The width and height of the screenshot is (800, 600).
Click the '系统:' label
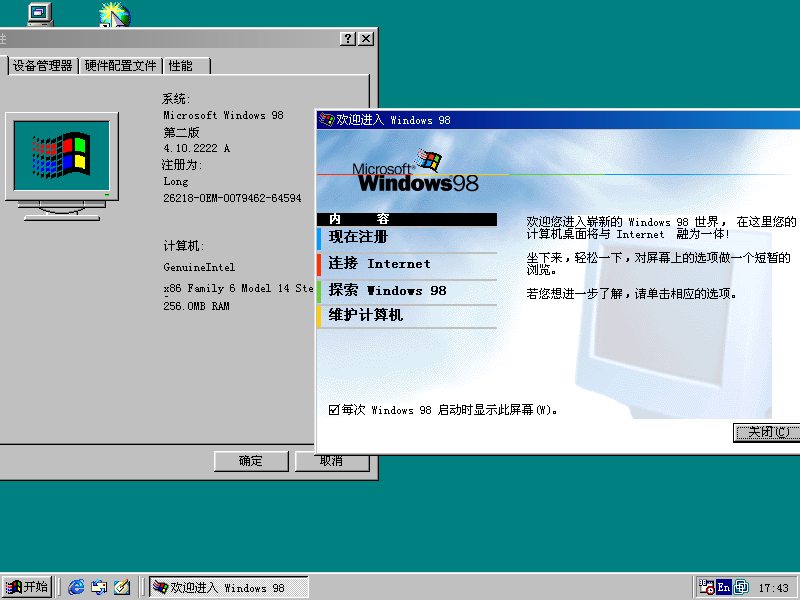point(176,99)
